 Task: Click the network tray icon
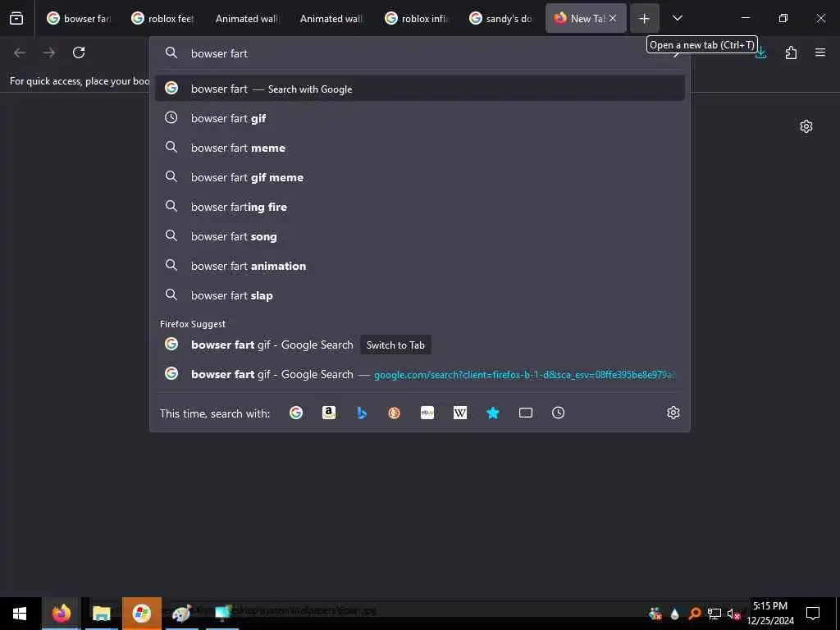(714, 614)
